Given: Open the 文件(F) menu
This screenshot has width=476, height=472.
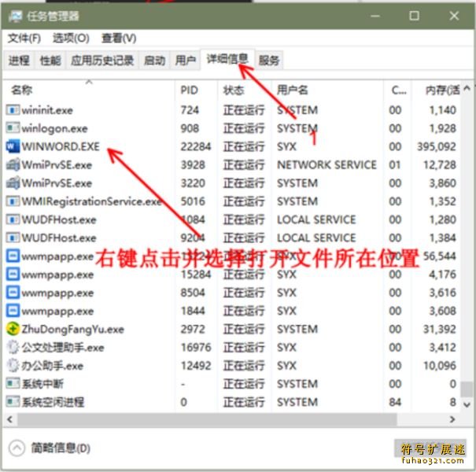Looking at the screenshot, I should tap(24, 38).
